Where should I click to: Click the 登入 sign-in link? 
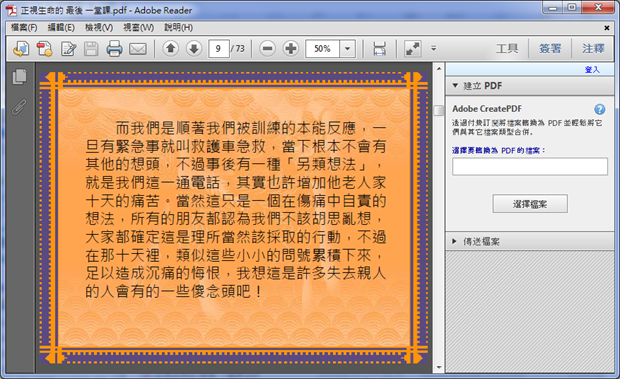tap(592, 70)
